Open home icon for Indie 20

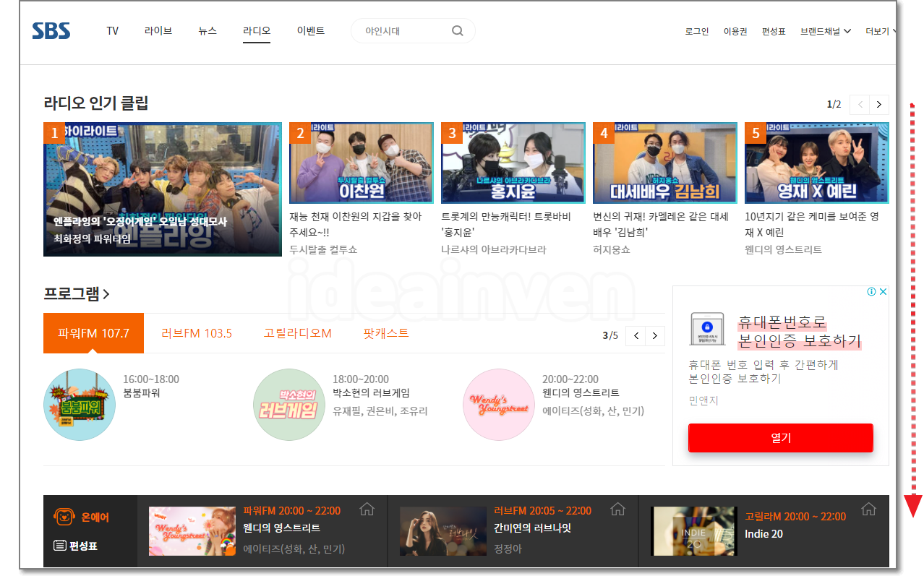[868, 510]
